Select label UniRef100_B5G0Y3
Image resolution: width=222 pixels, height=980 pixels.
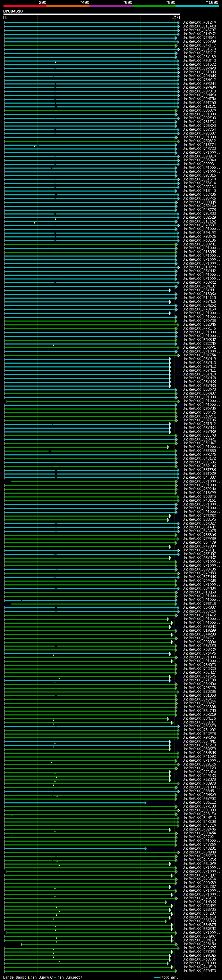[199, 390]
